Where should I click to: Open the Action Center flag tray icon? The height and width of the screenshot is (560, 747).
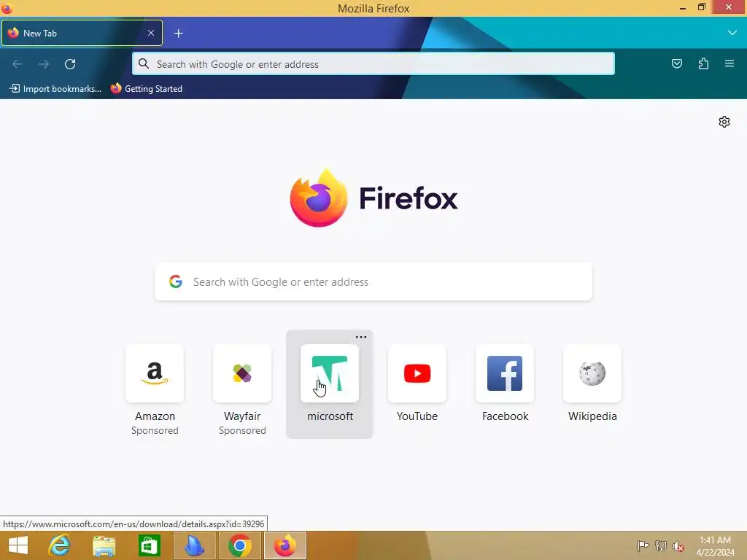[643, 545]
